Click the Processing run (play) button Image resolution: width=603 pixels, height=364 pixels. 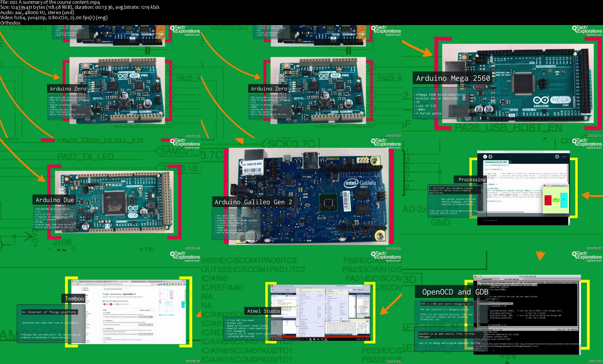click(x=485, y=157)
